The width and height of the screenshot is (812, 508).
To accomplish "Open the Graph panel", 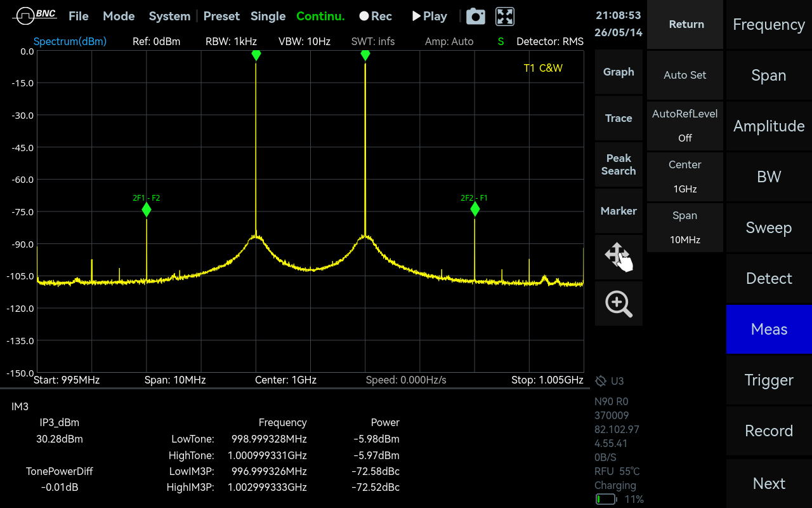I will tap(619, 72).
